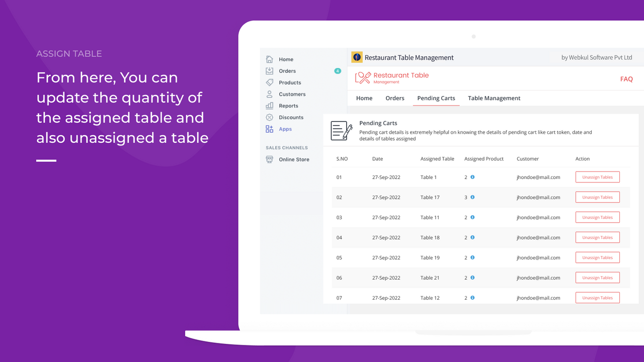This screenshot has height=362, width=644.
Task: Open the Discounts badge icon
Action: [269, 117]
